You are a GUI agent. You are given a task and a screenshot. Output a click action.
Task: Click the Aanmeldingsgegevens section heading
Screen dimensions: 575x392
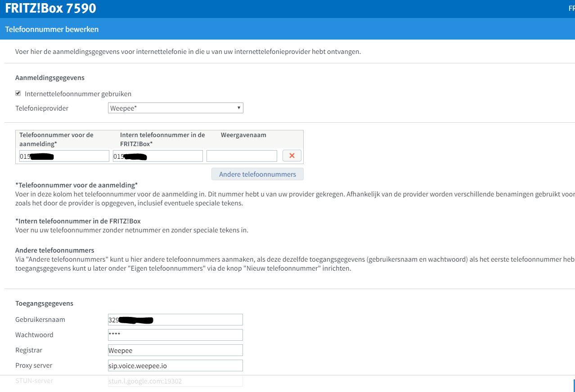point(50,78)
